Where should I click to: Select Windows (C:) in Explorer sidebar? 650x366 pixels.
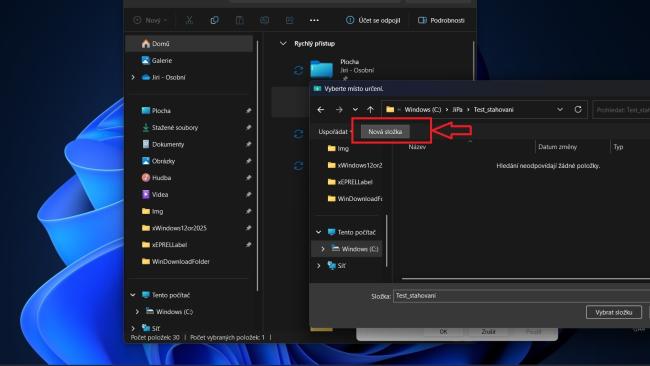click(170, 311)
